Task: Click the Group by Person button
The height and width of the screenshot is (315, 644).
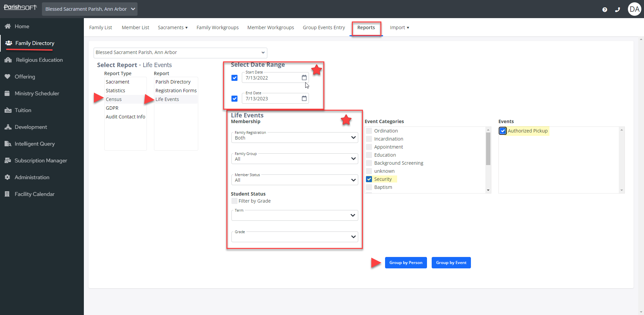Action: click(x=406, y=263)
